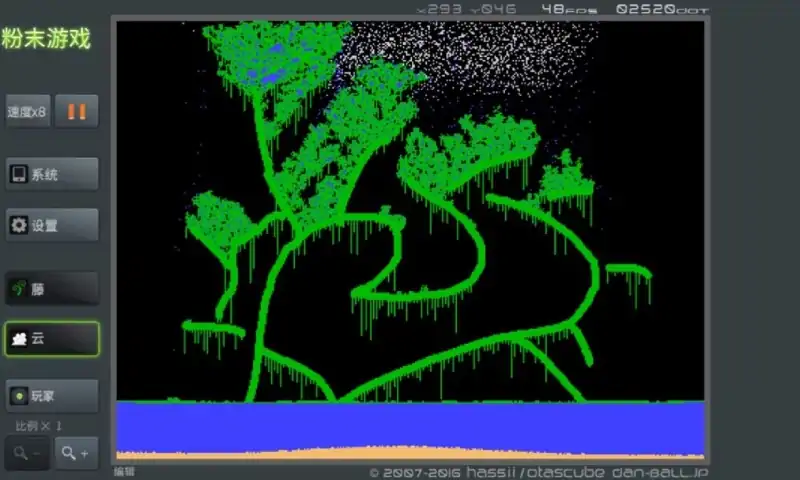800x480 pixels.
Task: Click the tan sand layer under the water
Action: click(410, 455)
